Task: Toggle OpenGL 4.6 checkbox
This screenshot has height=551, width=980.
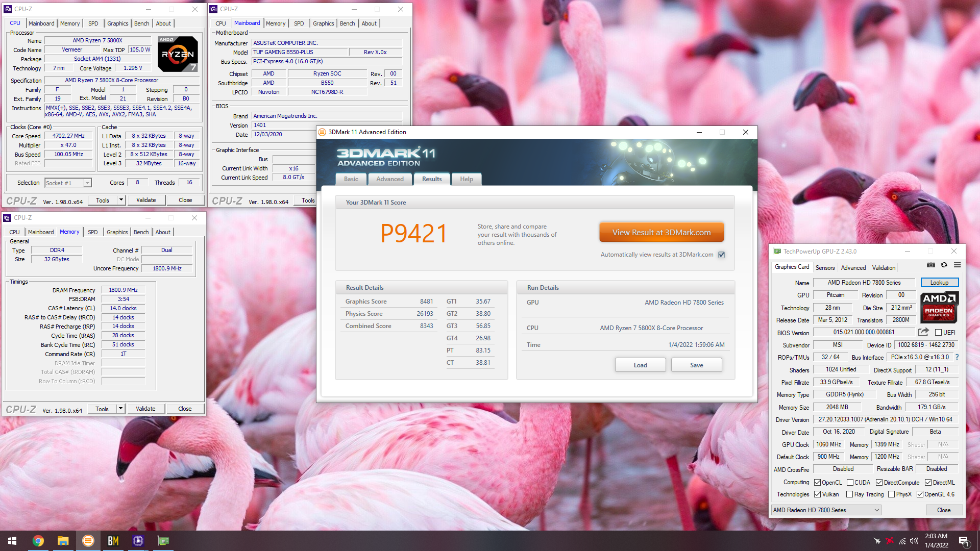Action: (x=920, y=494)
